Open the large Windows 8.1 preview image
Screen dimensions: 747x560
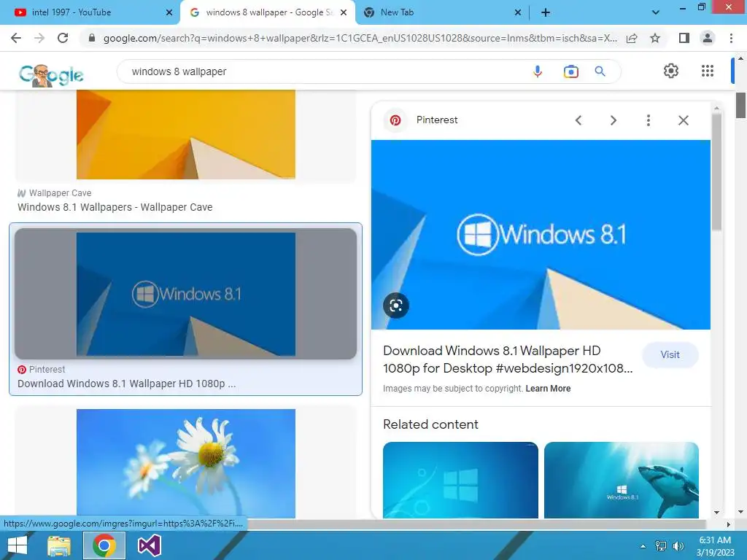tap(541, 235)
